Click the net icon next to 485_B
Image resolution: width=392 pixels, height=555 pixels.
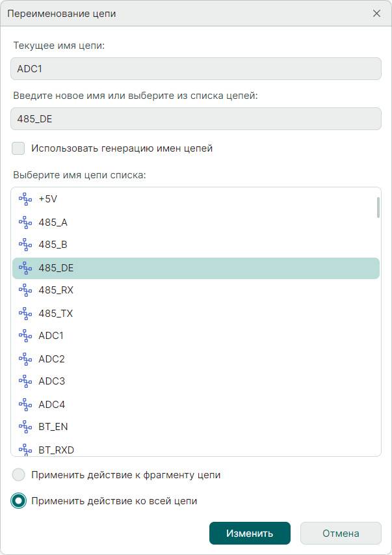(25, 245)
